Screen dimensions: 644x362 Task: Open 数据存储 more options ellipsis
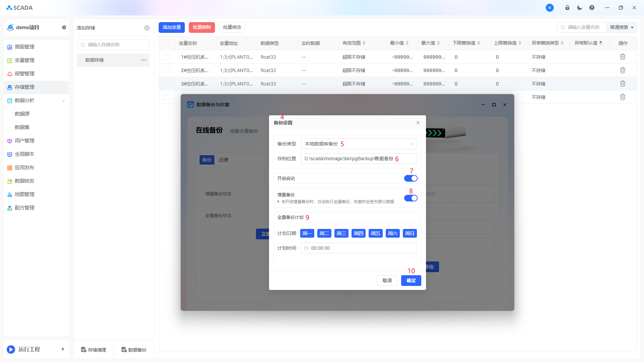pos(144,60)
